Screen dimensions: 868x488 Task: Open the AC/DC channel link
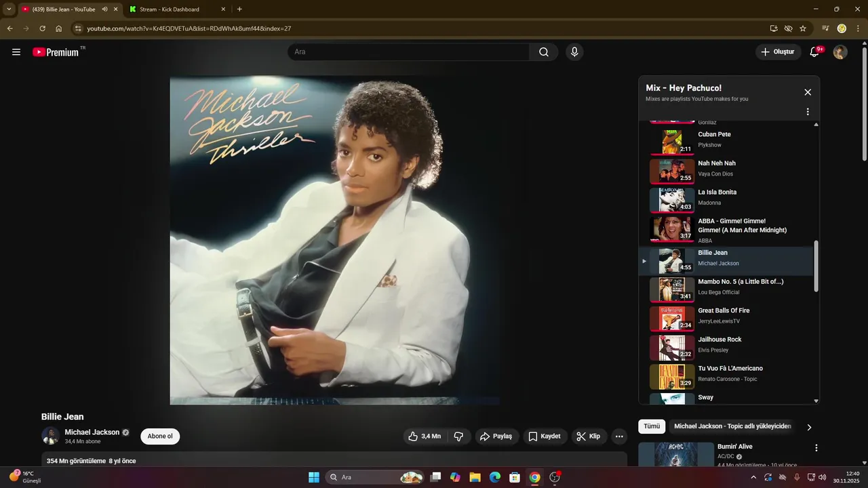(726, 457)
